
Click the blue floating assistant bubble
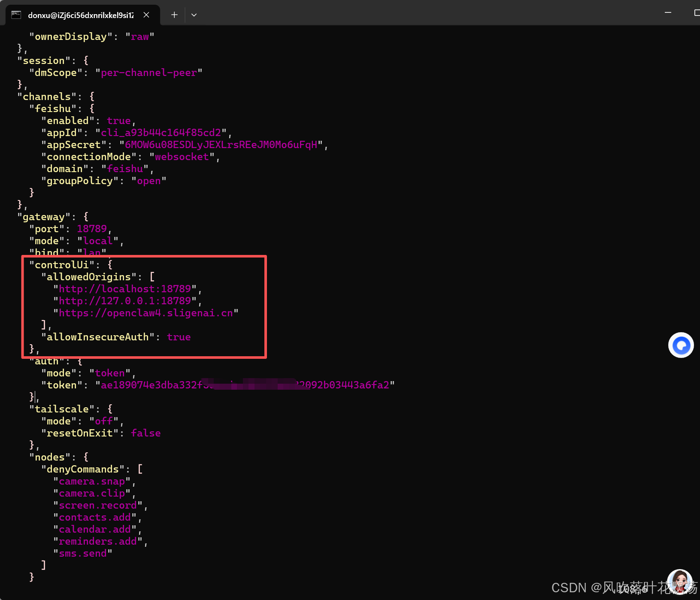[x=681, y=345]
